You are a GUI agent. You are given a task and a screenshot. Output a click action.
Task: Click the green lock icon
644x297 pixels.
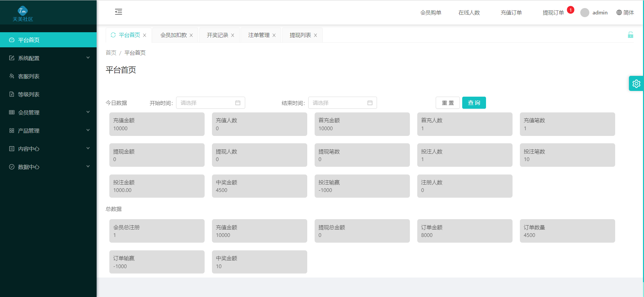click(x=631, y=35)
